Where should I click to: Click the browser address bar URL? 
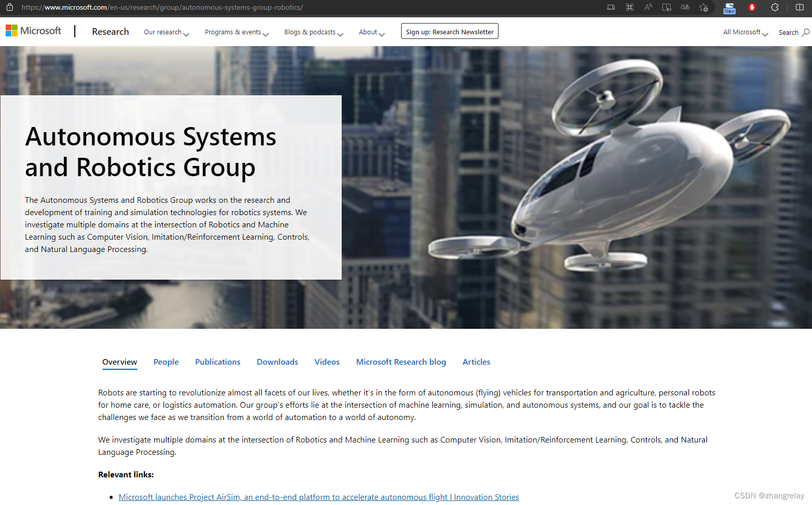coord(162,7)
